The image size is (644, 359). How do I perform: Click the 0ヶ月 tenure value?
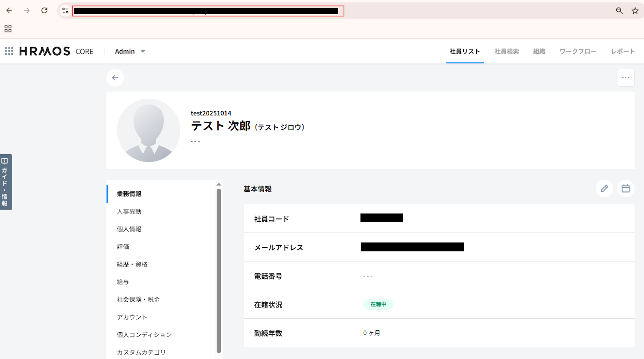[372, 333]
